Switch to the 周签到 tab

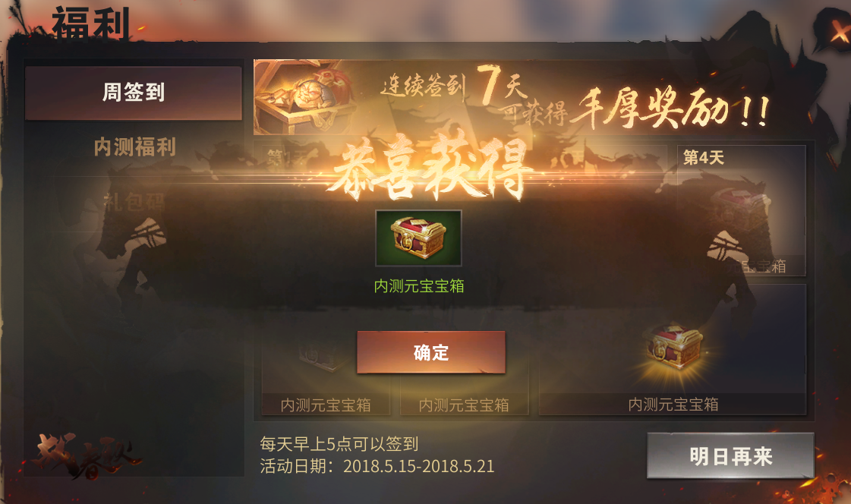pos(134,93)
